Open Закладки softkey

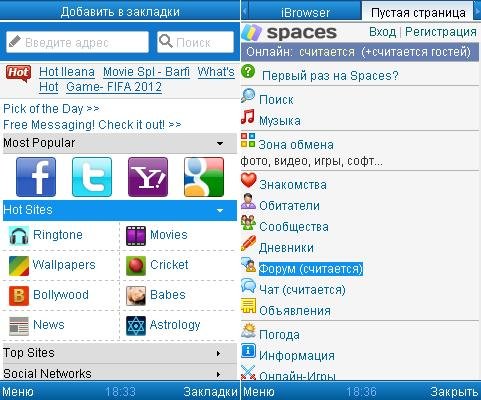pyautogui.click(x=211, y=391)
